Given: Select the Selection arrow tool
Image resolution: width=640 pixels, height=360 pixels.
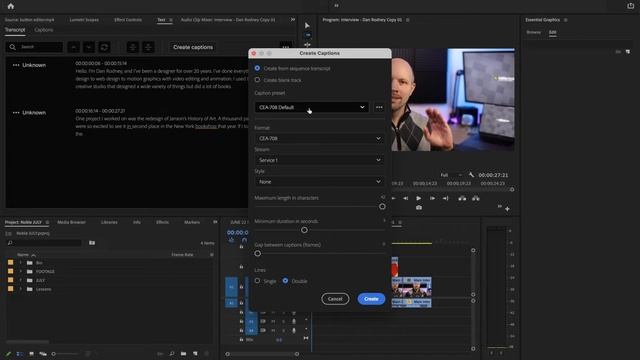Looking at the screenshot, I should [307, 25].
